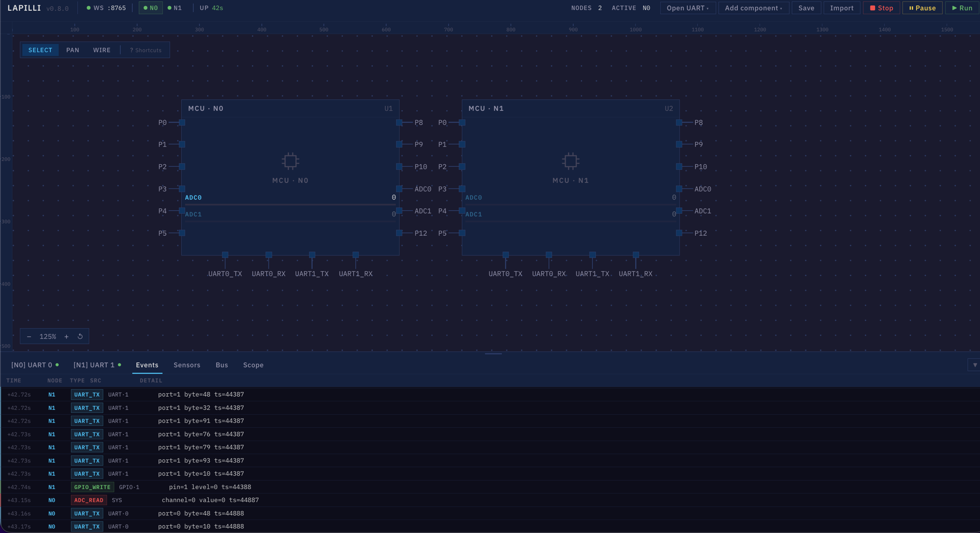Image resolution: width=980 pixels, height=533 pixels.
Task: Click the TIME column header
Action: 14,381
